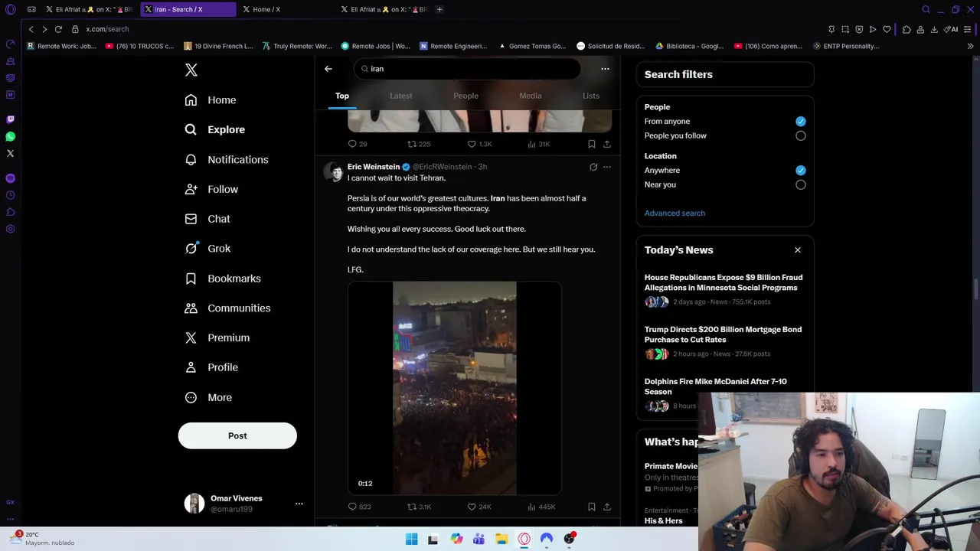Click the 'iran' search input field

[467, 69]
